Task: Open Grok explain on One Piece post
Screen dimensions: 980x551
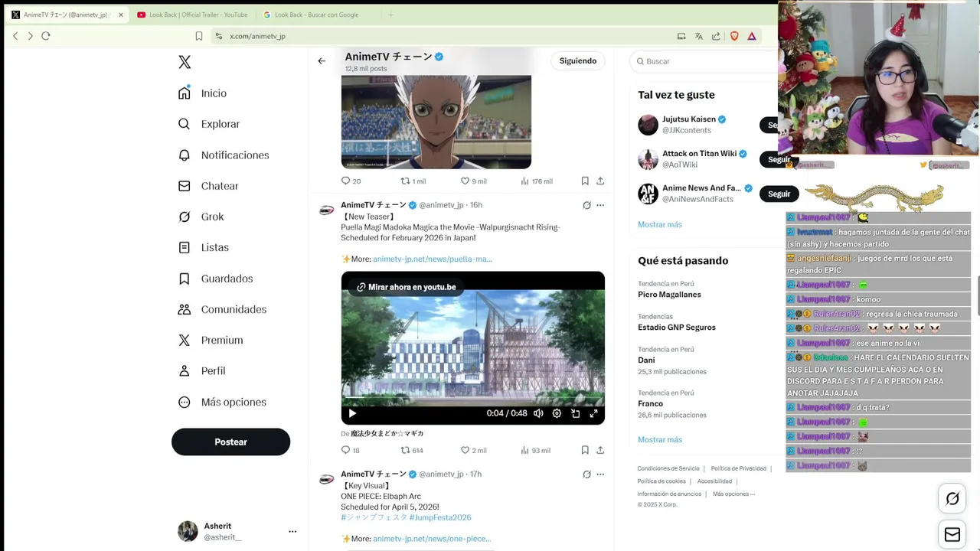Action: (586, 474)
